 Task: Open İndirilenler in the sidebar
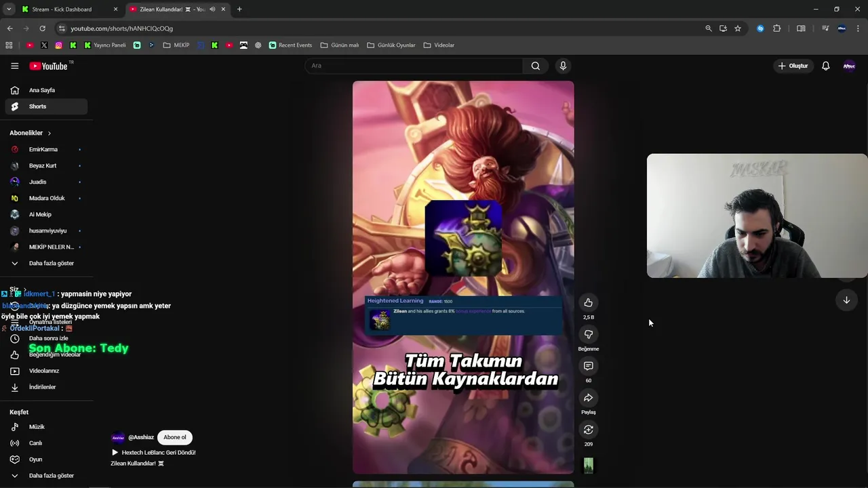tap(46, 387)
